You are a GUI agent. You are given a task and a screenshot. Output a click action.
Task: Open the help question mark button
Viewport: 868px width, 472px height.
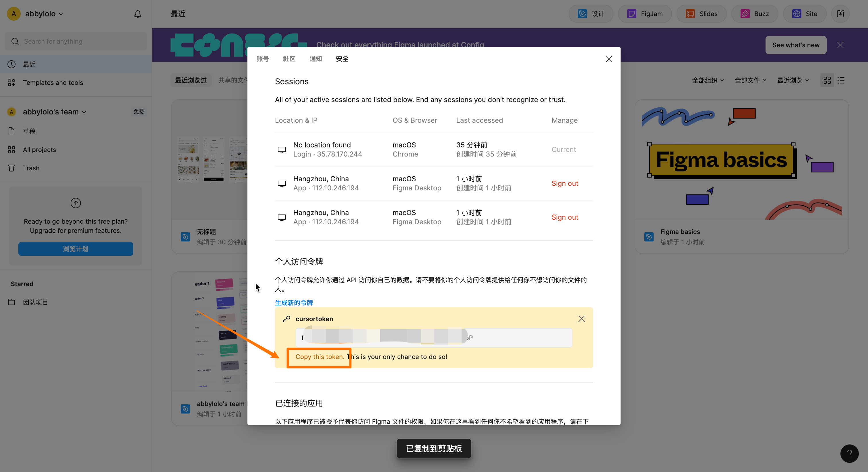pos(849,453)
